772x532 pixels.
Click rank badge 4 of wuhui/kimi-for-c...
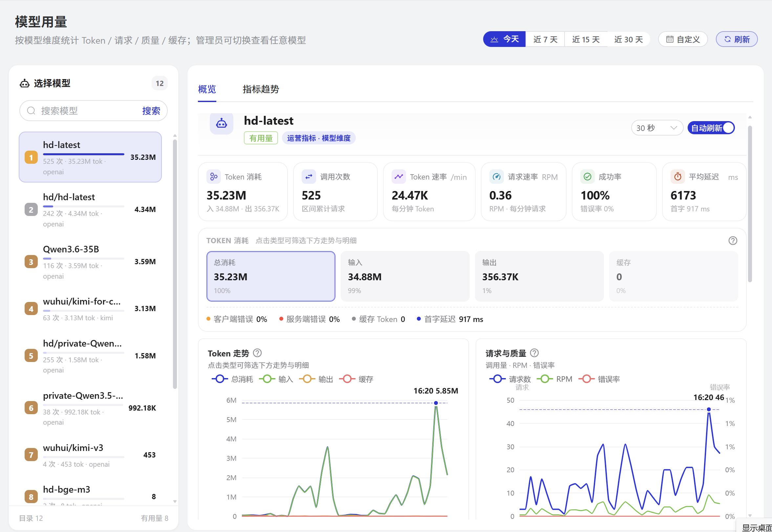(31, 309)
